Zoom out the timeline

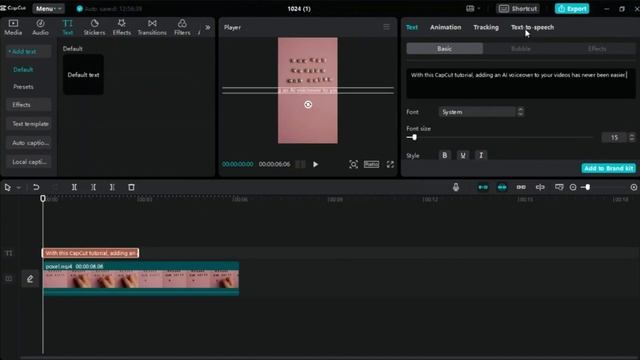(x=573, y=187)
